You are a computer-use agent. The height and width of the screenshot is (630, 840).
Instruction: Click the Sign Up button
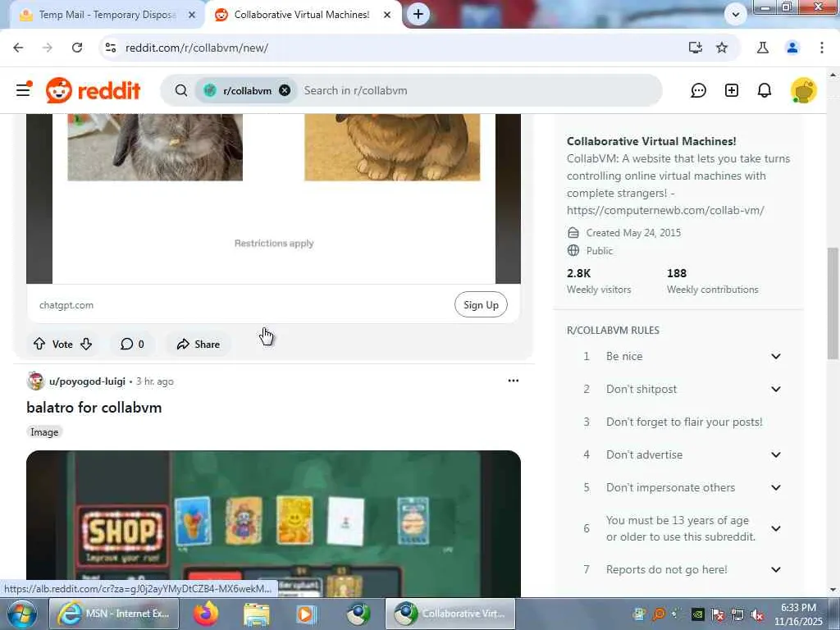[x=481, y=305]
